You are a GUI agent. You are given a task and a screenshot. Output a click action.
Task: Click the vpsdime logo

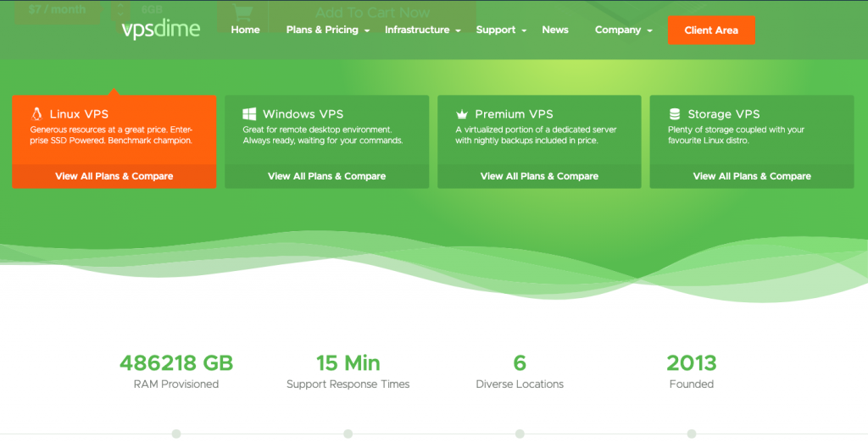pos(160,30)
